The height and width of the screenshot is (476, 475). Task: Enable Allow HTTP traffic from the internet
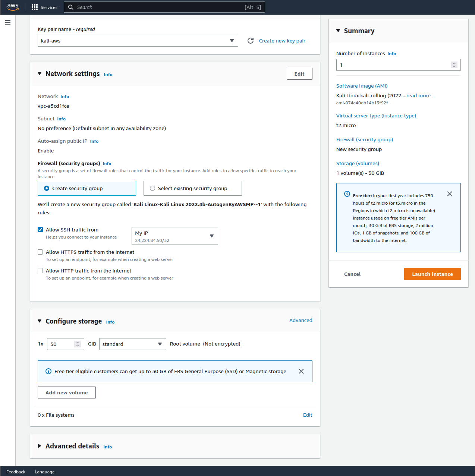click(x=40, y=271)
